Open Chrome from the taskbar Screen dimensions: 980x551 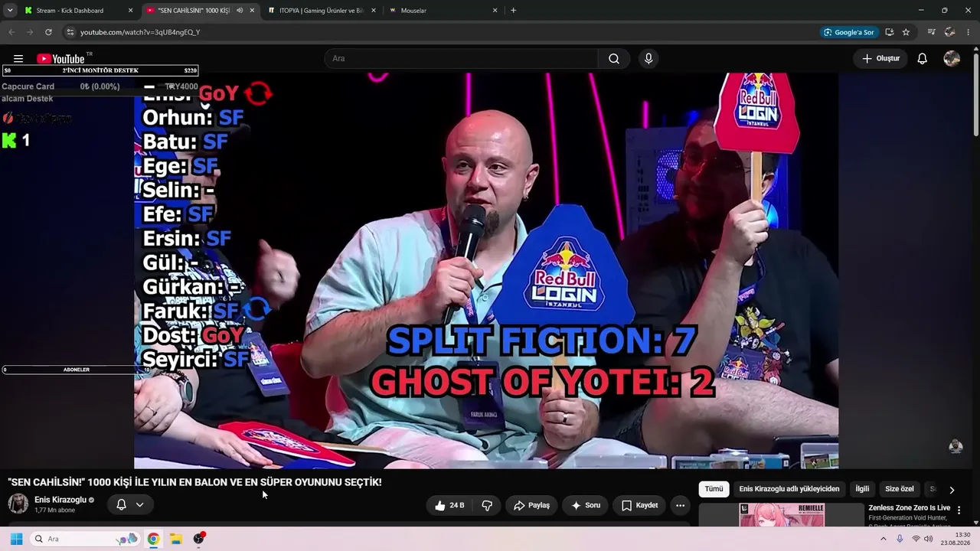coord(153,539)
